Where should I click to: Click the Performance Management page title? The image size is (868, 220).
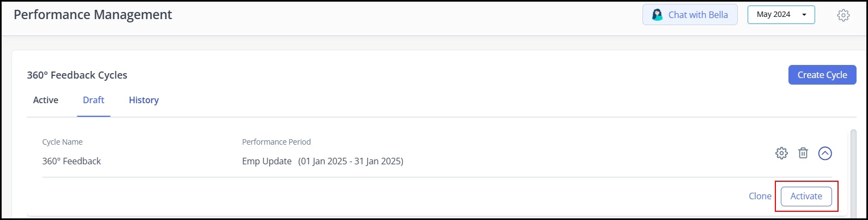(x=93, y=15)
